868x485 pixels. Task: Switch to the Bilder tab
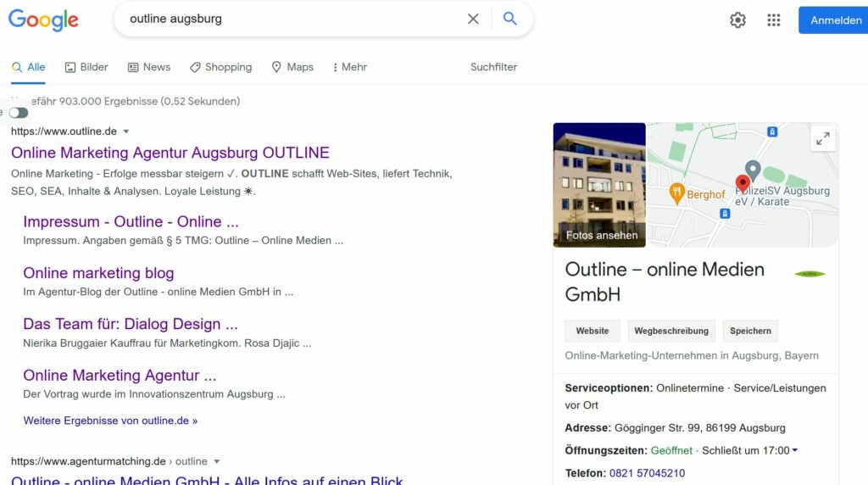86,67
